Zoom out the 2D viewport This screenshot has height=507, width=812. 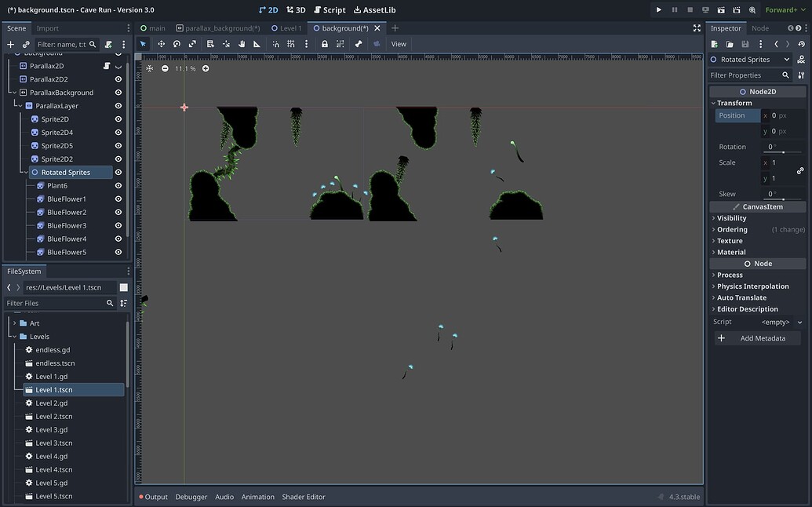coord(165,68)
